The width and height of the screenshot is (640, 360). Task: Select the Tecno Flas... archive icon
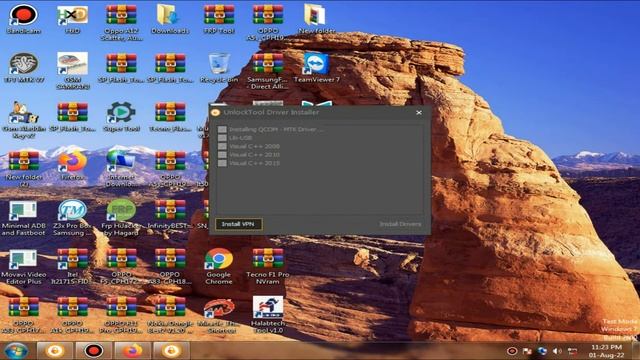170,117
